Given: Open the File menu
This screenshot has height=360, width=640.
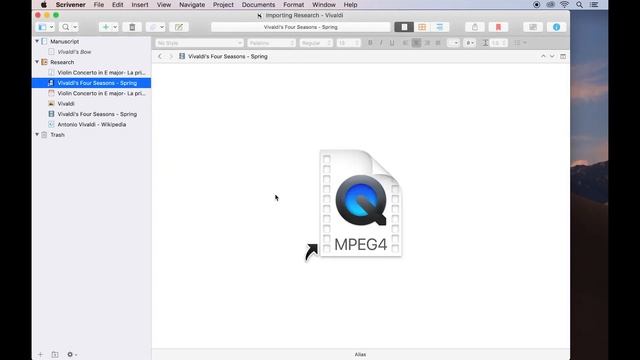Looking at the screenshot, I should pyautogui.click(x=98, y=5).
